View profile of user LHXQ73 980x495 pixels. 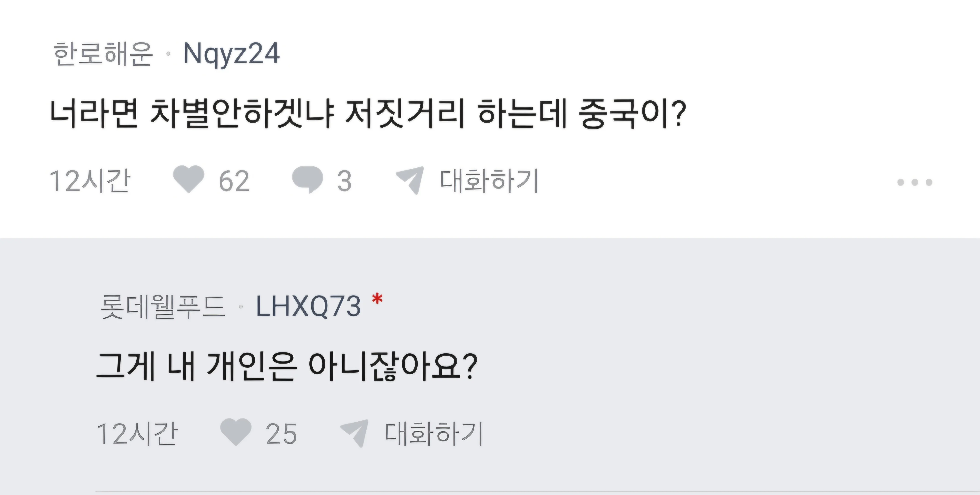(x=308, y=306)
